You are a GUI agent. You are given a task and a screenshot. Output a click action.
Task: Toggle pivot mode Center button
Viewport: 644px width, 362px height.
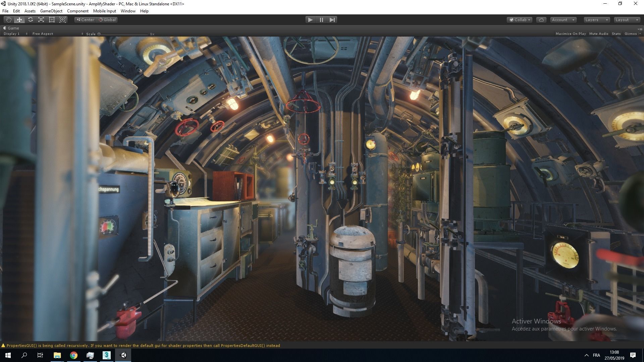[86, 20]
